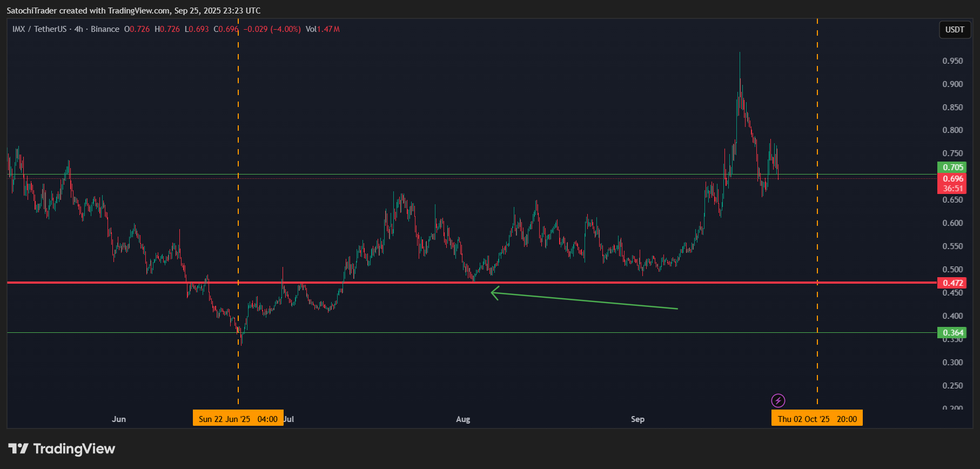Select the thick red horizontal line at 0.472
The height and width of the screenshot is (469, 980).
coord(472,283)
